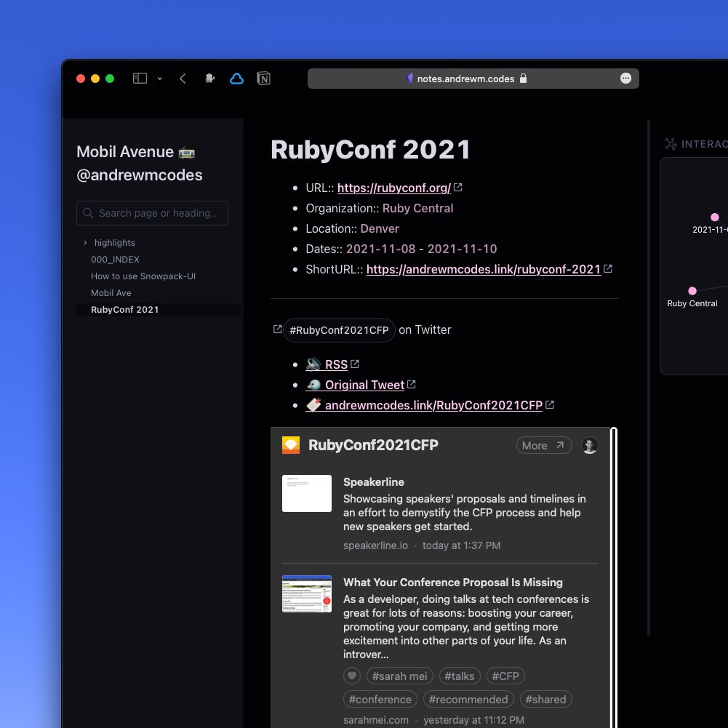Click the embed's vertical scrollbar
The height and width of the screenshot is (728, 728).
point(614,577)
